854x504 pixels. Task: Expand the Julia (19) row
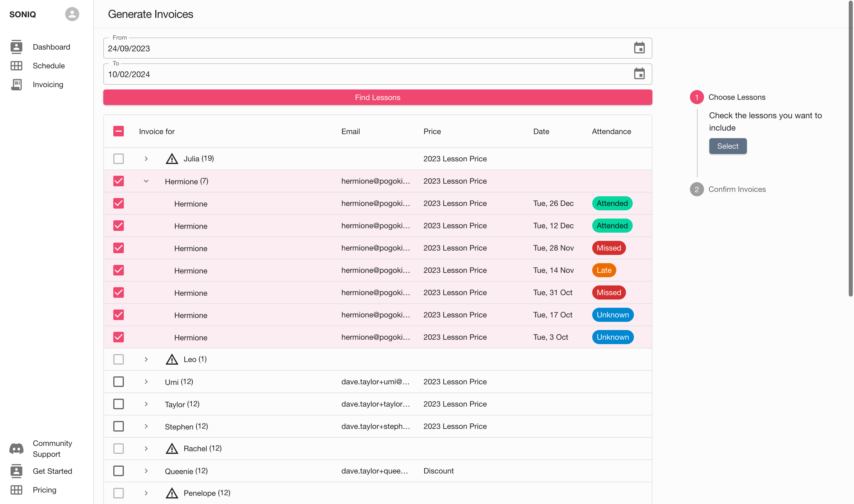tap(146, 159)
